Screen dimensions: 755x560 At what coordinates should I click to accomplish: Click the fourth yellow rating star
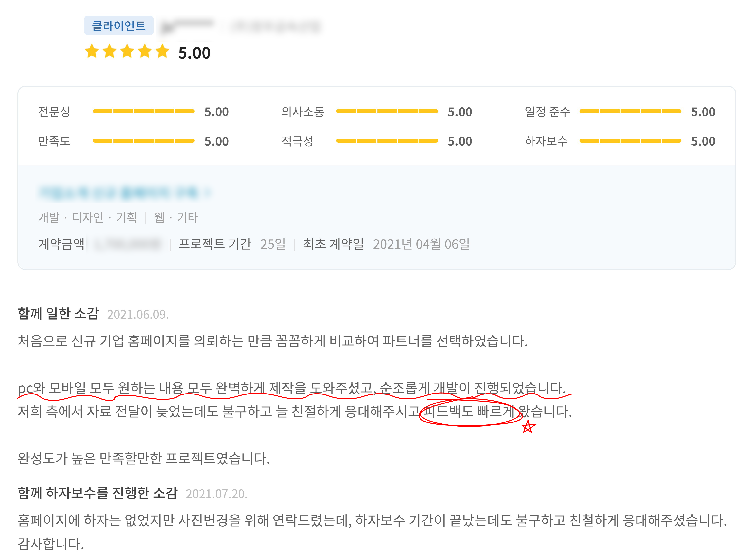pos(145,52)
